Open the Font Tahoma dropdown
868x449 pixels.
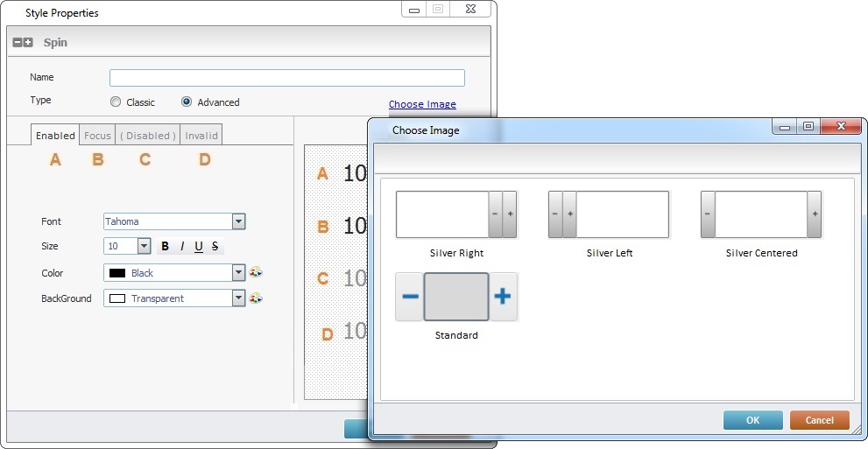238,222
